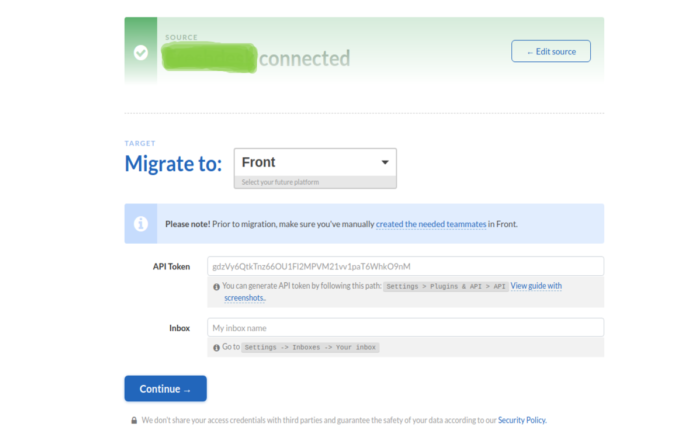Click the 'Select your future platform' hint text
The image size is (700, 444).
[280, 182]
